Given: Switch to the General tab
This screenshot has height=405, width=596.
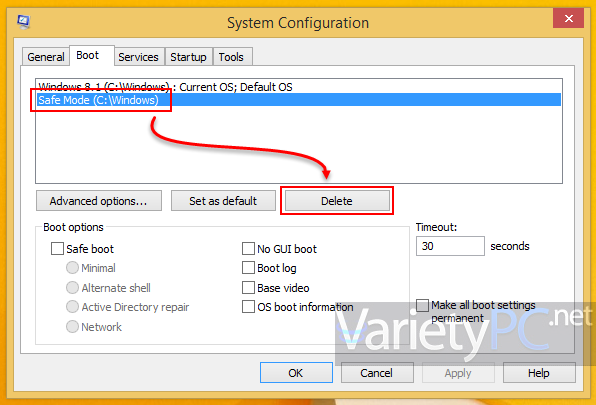Looking at the screenshot, I should tap(46, 57).
